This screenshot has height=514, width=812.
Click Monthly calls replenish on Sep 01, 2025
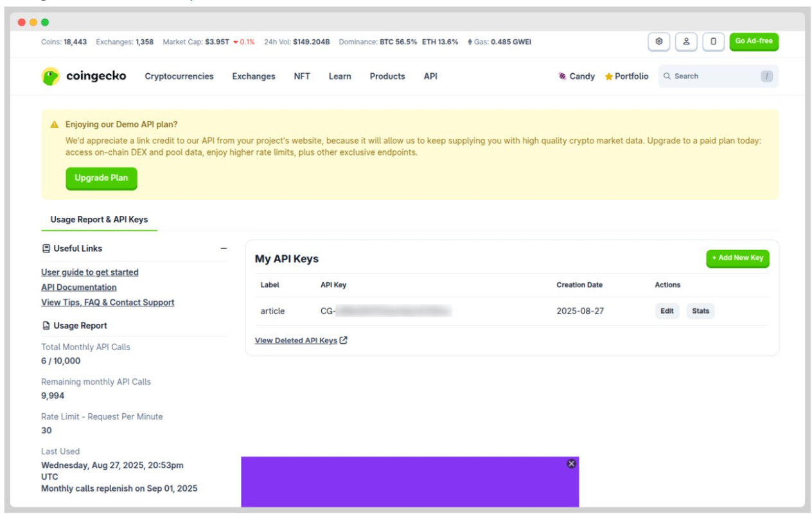click(119, 488)
